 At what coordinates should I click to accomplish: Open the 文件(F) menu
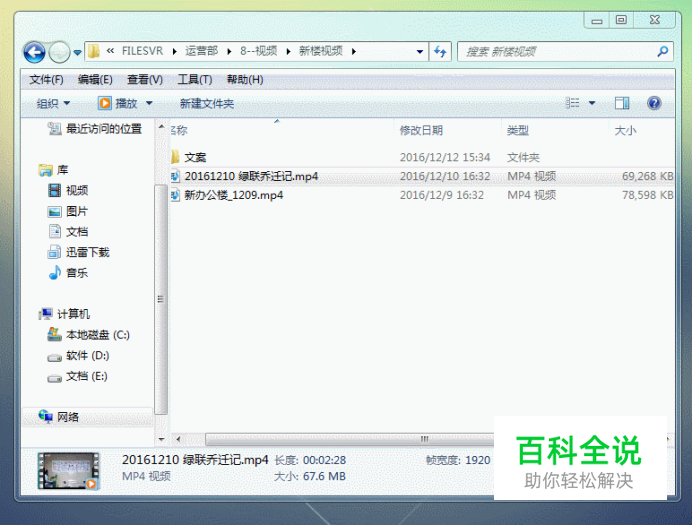click(46, 79)
